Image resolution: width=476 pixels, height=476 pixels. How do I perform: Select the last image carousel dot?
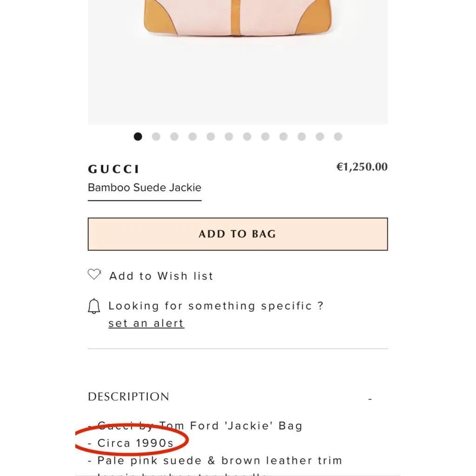pyautogui.click(x=338, y=137)
